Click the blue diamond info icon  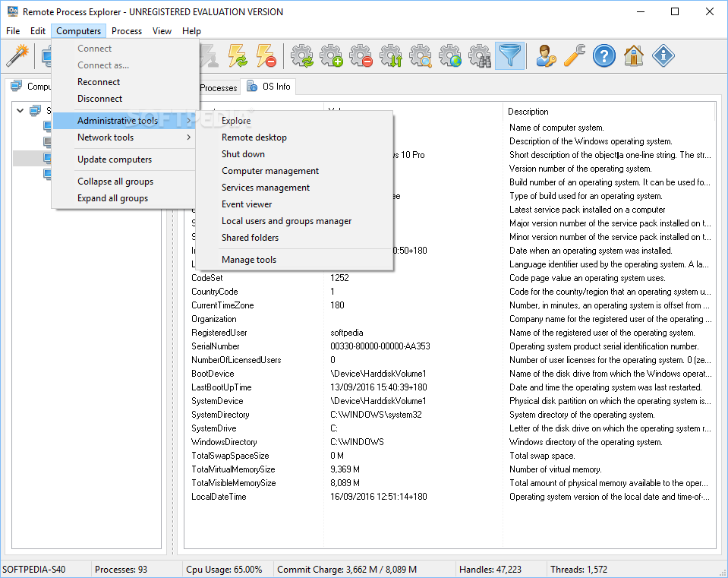tap(663, 55)
